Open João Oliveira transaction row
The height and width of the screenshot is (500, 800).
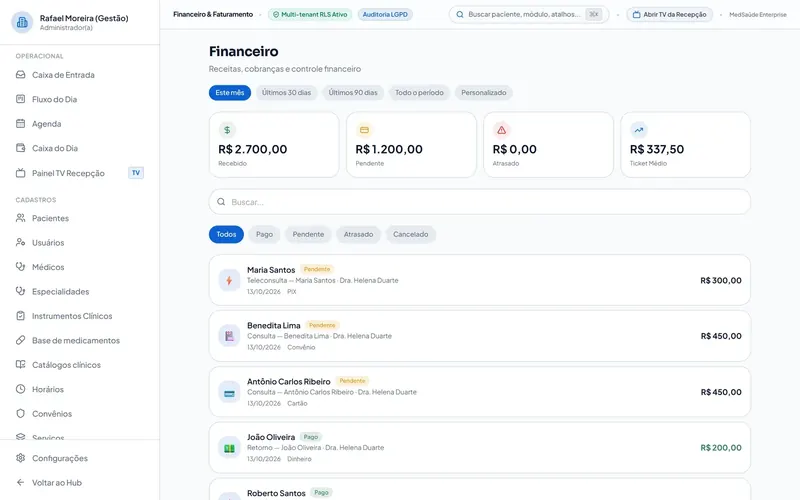click(480, 447)
